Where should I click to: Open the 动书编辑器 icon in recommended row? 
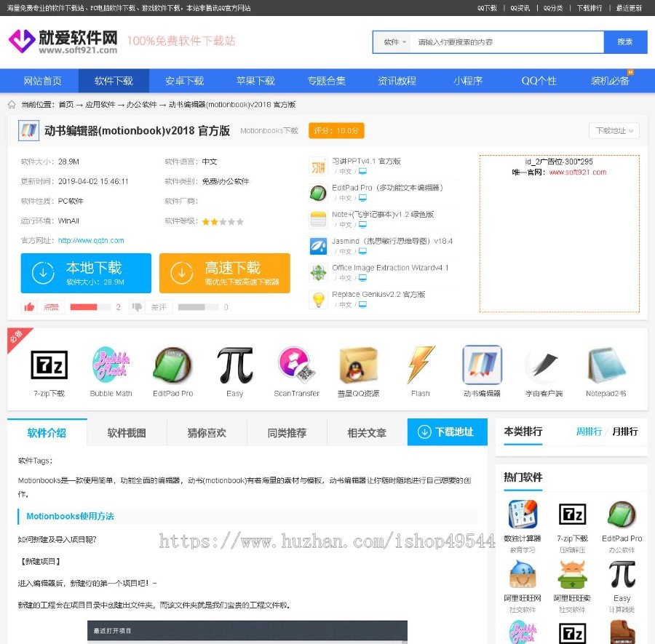(482, 365)
